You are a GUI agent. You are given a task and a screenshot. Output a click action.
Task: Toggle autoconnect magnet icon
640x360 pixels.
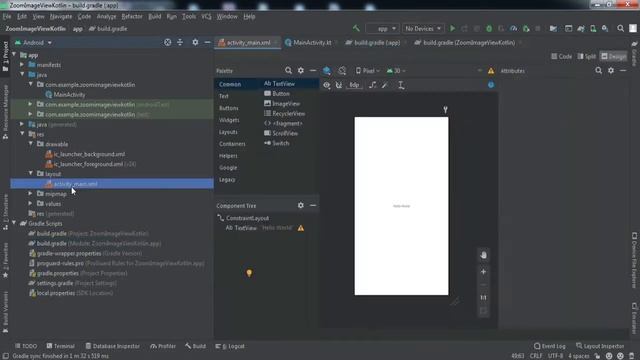[x=339, y=85]
